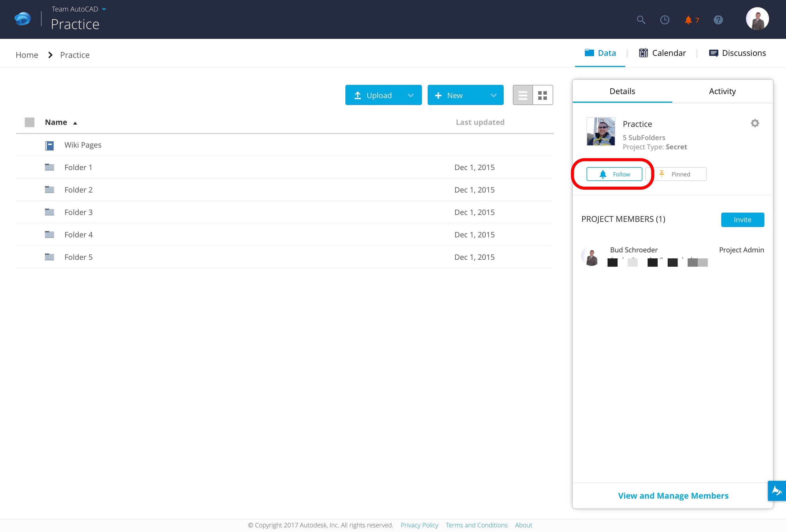Follow the Practice project
The height and width of the screenshot is (532, 786).
[x=614, y=174]
